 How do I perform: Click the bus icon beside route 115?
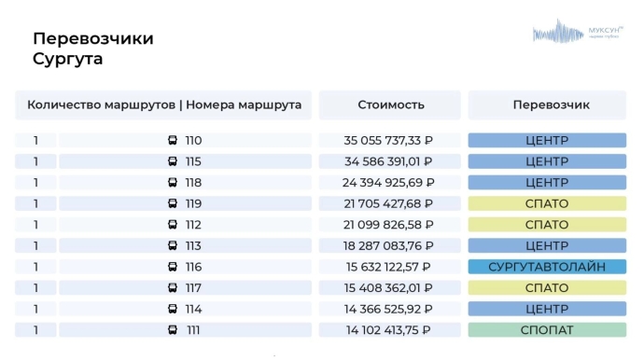coord(173,161)
